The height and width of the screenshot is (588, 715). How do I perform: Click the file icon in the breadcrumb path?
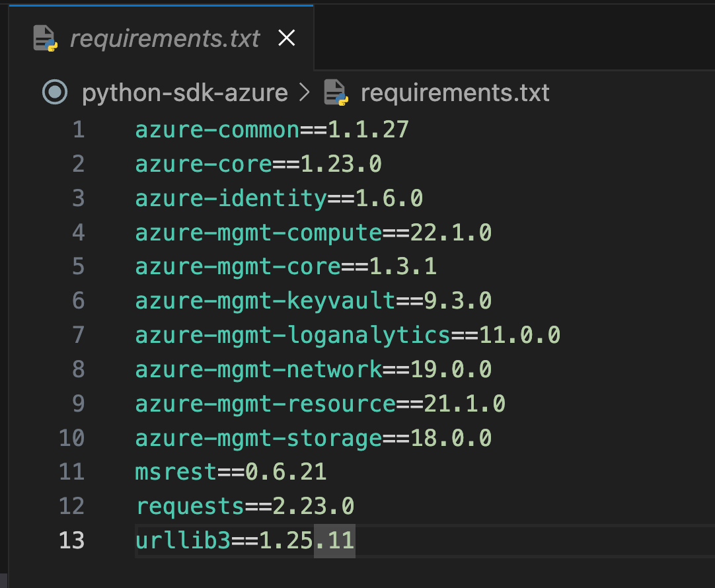click(x=336, y=93)
